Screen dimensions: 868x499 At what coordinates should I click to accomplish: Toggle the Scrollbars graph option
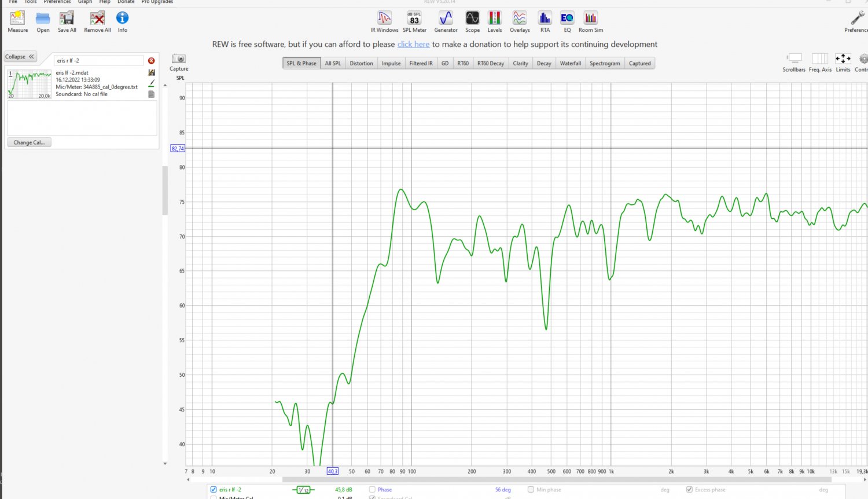[794, 63]
